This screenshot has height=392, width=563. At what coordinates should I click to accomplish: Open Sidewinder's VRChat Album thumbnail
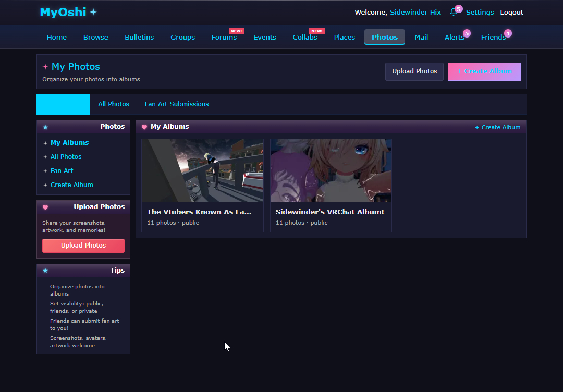pyautogui.click(x=331, y=170)
